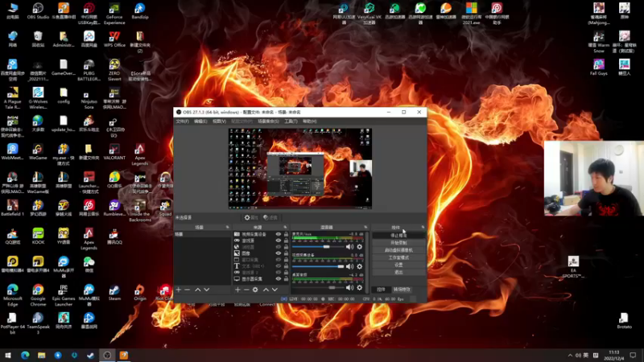Screen dimensions: 644x362
Task: Move selected source up in list
Action: tap(266, 290)
